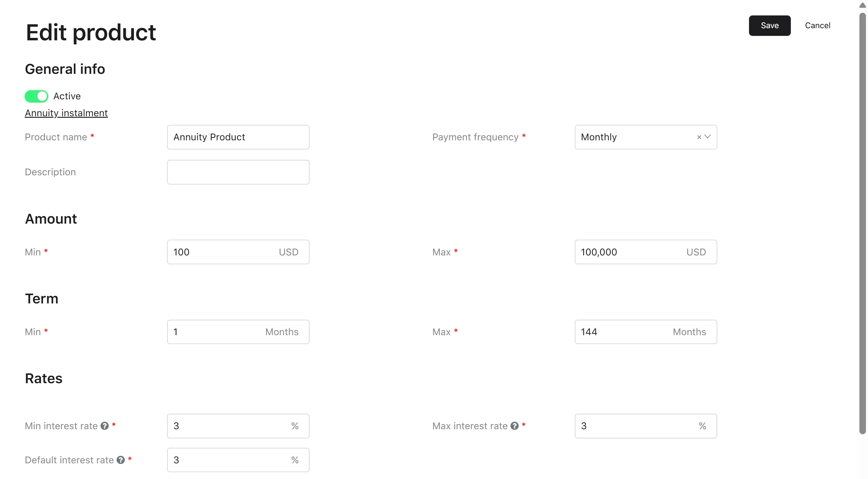Screen dimensions: 868x479
Task: Click the USD suffix in Amount Max field
Action: [x=696, y=252]
